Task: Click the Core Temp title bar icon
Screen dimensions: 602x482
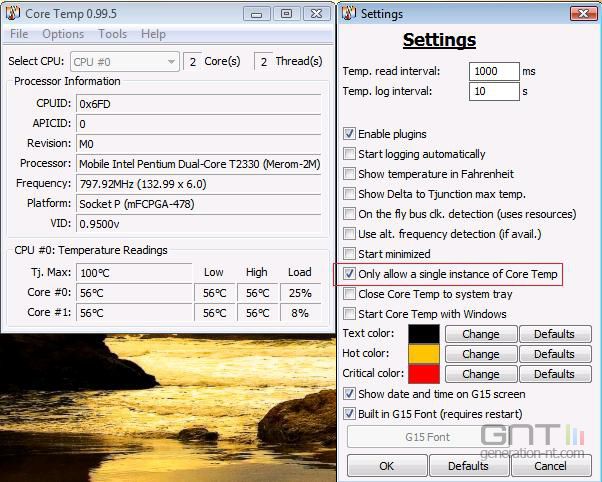Action: [x=13, y=13]
